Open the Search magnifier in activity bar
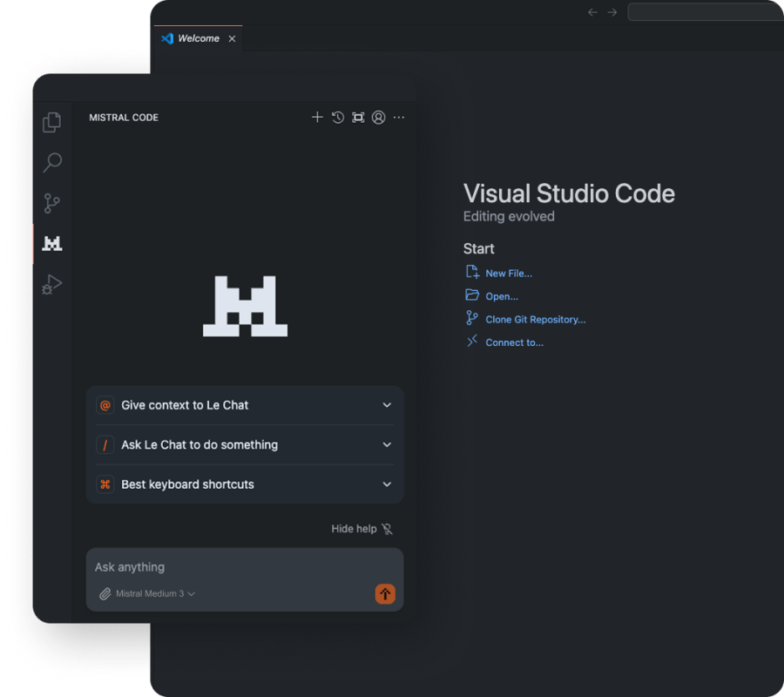 pos(52,163)
